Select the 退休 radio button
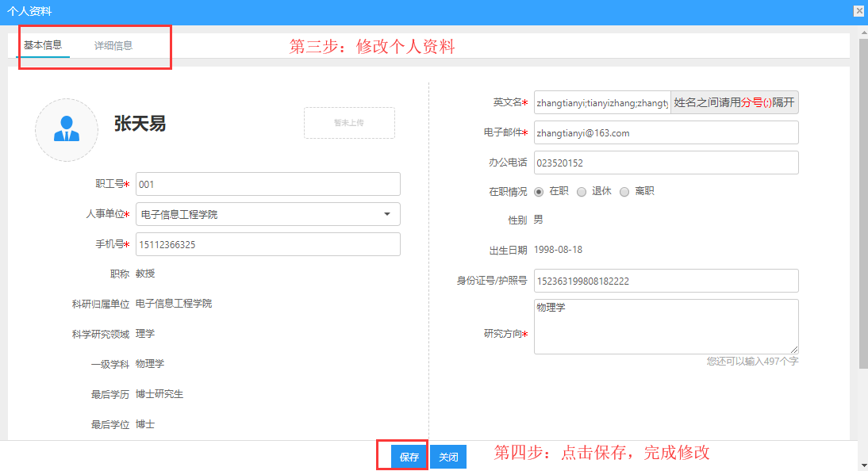The width and height of the screenshot is (868, 471). coord(582,192)
